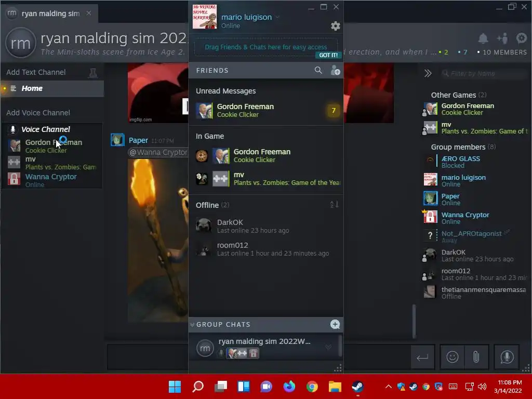Open group chat settings gear icon

(x=521, y=38)
